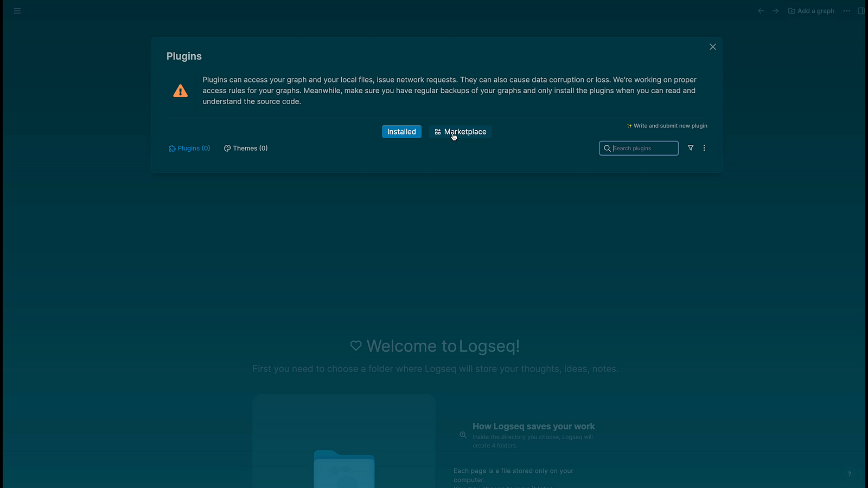Click the Add a graph button
Viewport: 868px width, 488px height.
(812, 11)
